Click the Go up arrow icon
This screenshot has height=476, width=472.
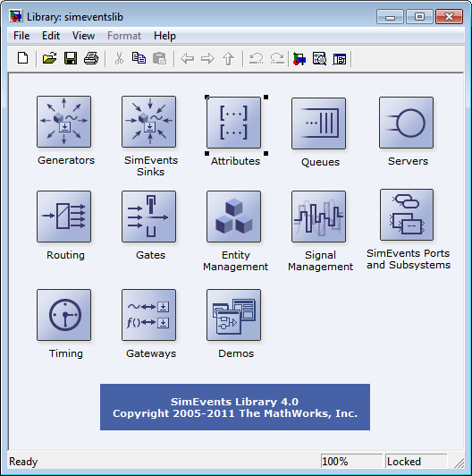[x=229, y=58]
